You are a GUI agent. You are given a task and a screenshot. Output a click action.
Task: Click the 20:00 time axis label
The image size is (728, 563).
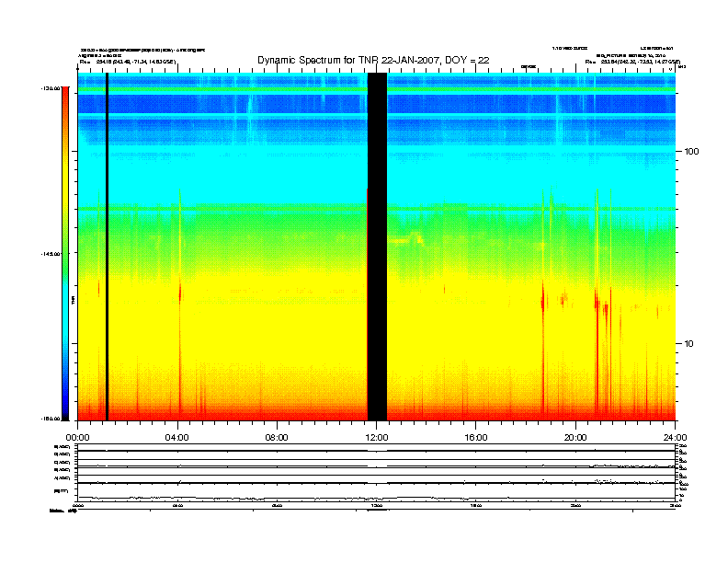575,438
